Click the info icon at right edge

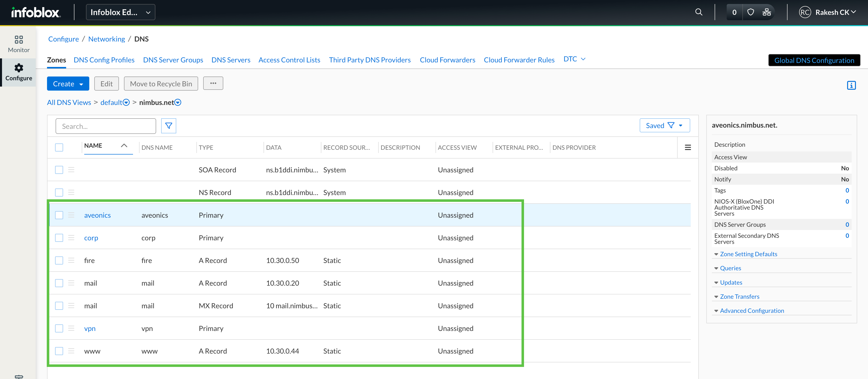tap(851, 85)
